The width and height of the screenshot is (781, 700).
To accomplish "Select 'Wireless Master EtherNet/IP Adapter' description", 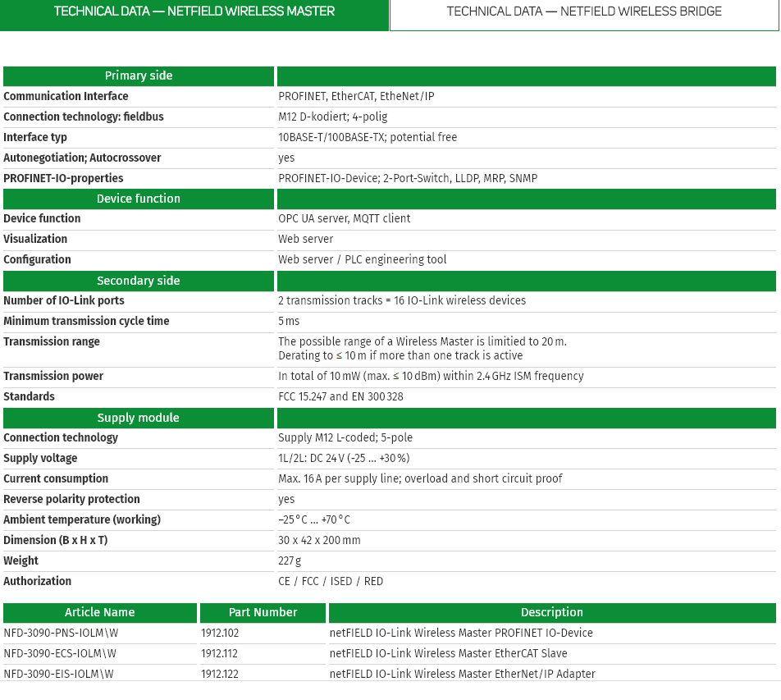I will 462,674.
